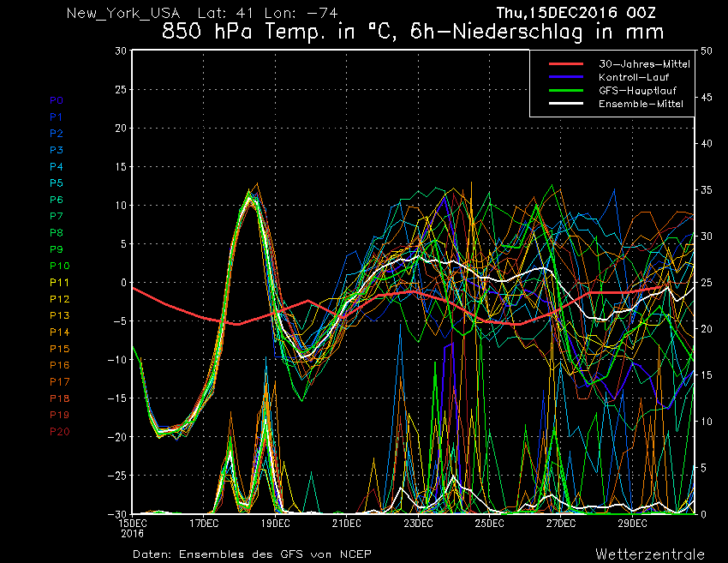This screenshot has height=563, width=728.
Task: Click the P13 ensemble member label
Action: pyautogui.click(x=59, y=315)
